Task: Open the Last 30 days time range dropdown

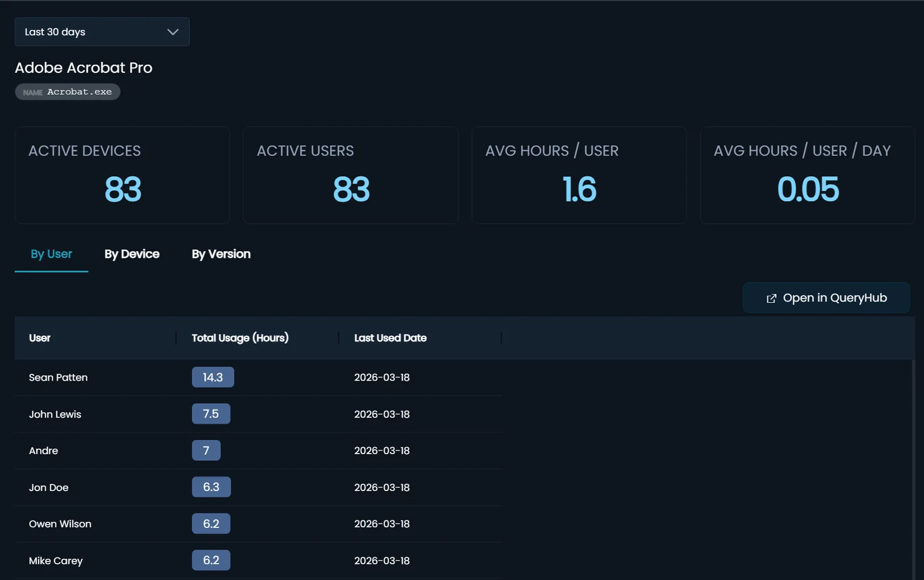Action: point(102,32)
